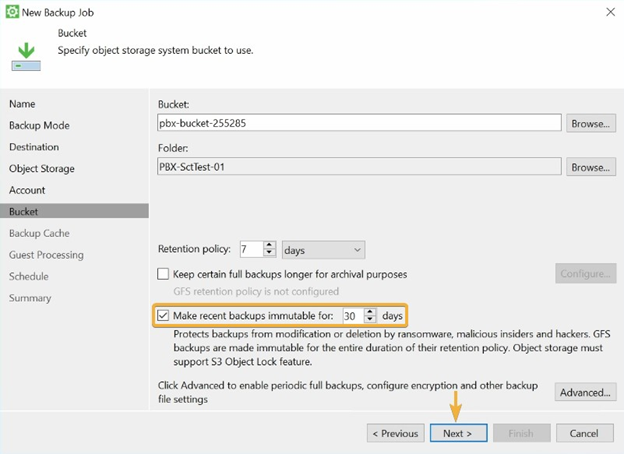Increase immutable days with up arrow
The height and width of the screenshot is (454, 624).
pos(370,312)
